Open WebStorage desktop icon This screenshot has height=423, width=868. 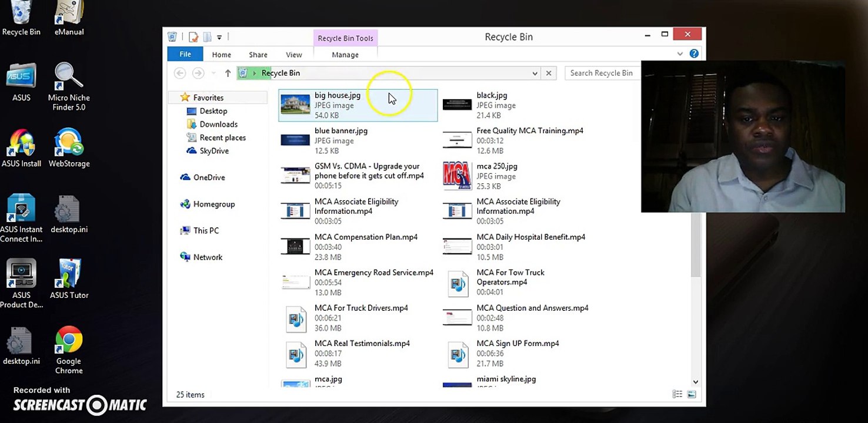[x=69, y=148]
